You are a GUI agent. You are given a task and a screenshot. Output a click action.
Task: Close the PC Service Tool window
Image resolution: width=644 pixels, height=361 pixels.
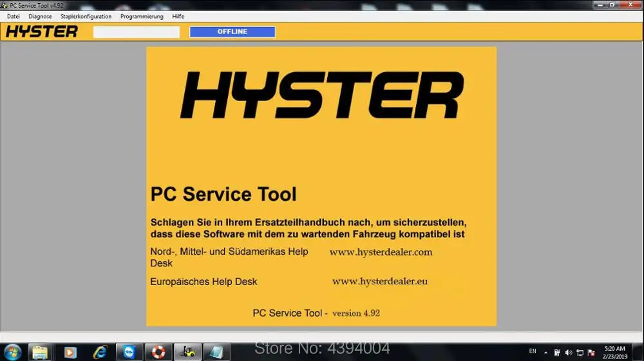pyautogui.click(x=630, y=5)
